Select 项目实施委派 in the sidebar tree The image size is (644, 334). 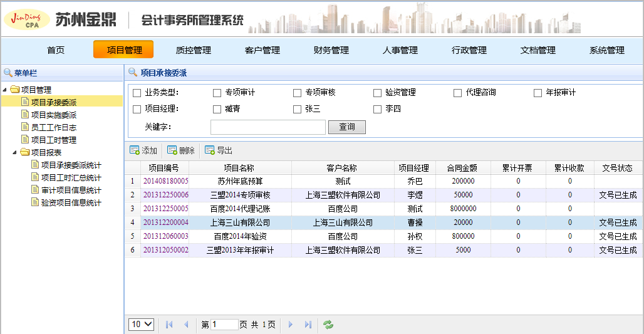click(x=54, y=115)
